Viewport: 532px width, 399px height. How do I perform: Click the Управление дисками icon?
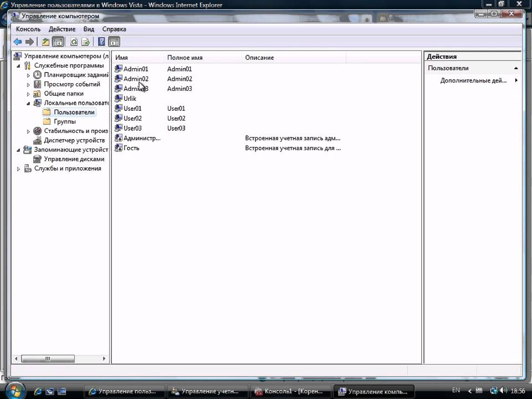[37, 159]
